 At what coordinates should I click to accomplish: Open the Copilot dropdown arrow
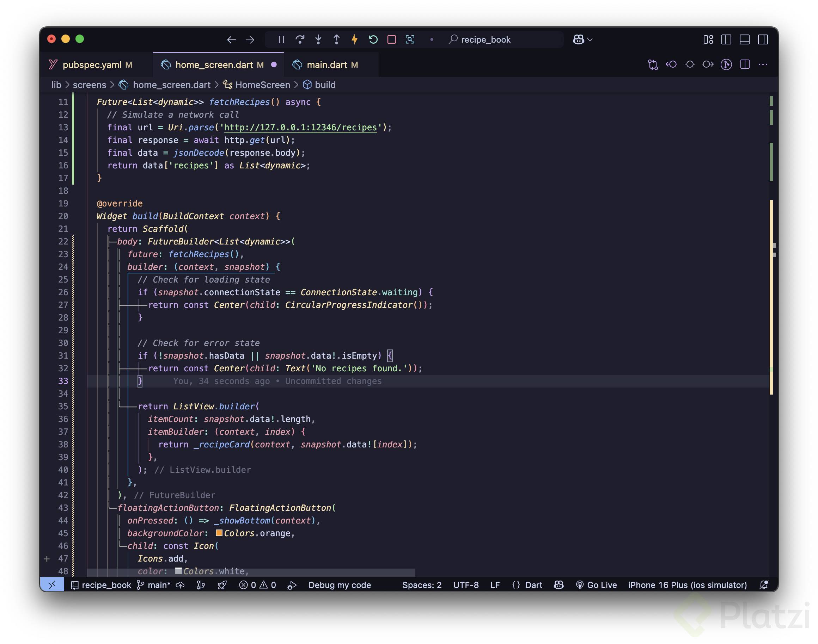coord(590,39)
